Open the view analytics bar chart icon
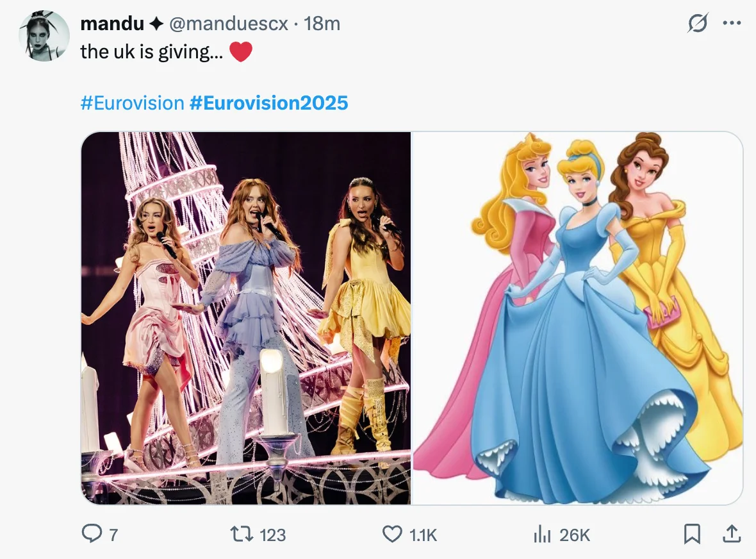Viewport: 756px width, 559px height. tap(542, 534)
